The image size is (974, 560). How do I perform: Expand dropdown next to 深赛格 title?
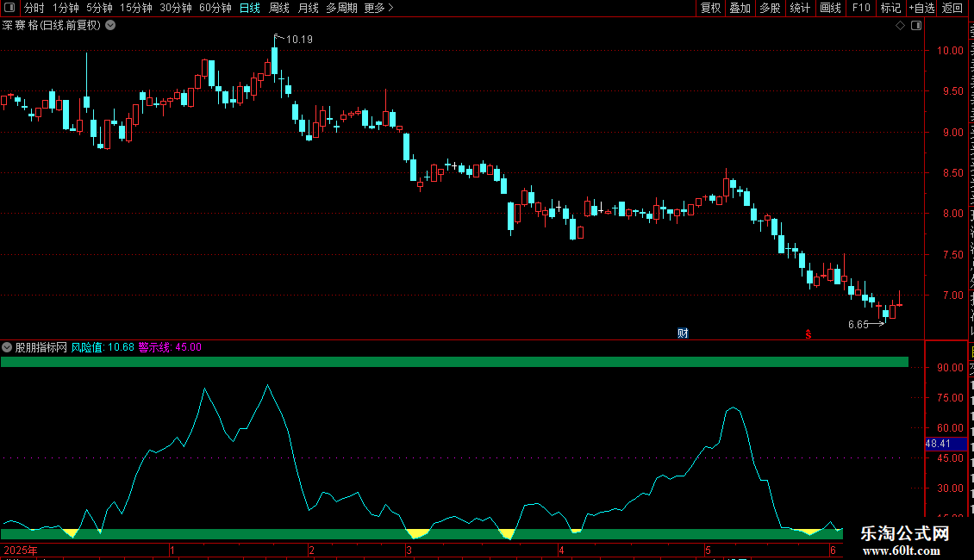110,26
